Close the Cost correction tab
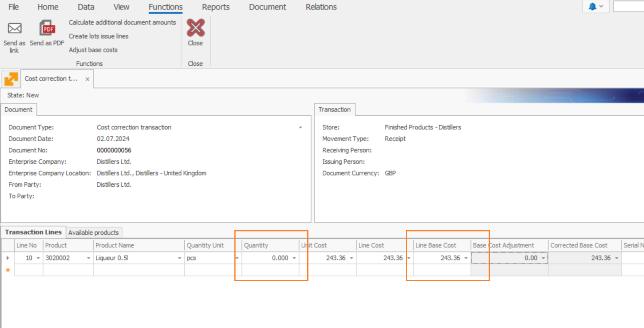Viewport: 644px width, 328px height. point(87,79)
